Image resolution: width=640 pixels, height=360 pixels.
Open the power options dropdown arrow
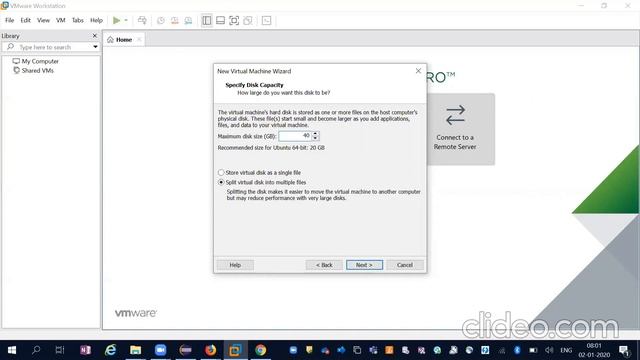coord(126,20)
